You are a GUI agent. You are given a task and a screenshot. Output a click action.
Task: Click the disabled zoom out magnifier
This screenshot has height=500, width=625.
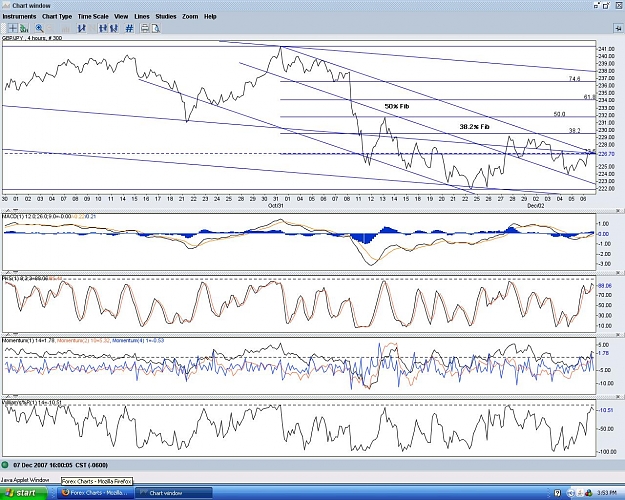point(51,28)
